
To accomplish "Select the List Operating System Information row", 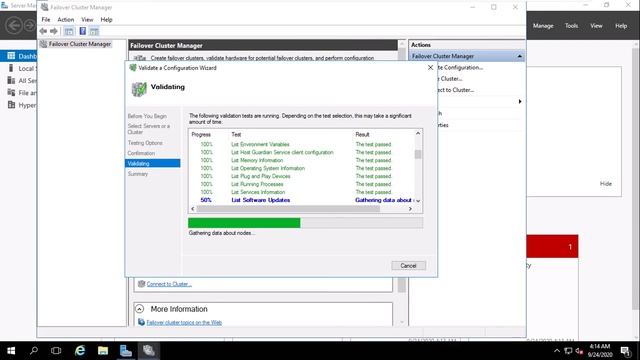I will tap(301, 168).
